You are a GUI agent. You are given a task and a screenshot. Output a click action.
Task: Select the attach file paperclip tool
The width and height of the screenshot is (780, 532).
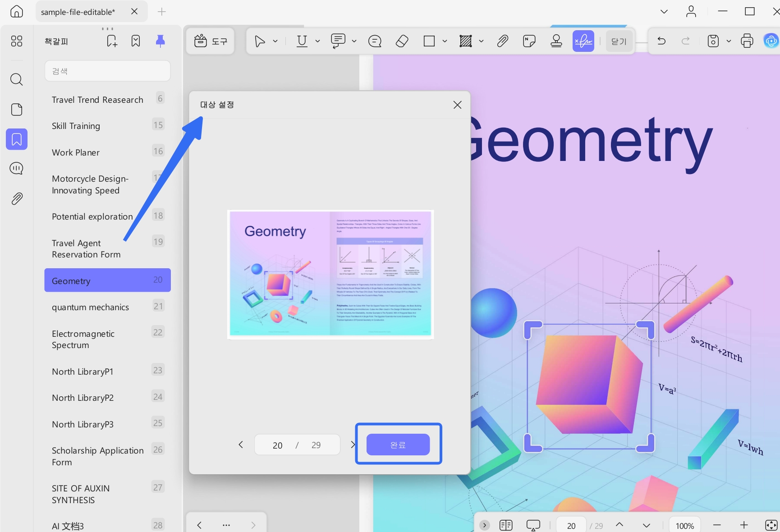502,41
